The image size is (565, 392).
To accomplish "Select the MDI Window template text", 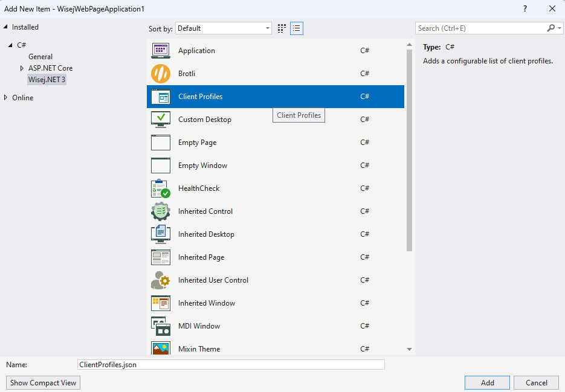I will 199,326.
